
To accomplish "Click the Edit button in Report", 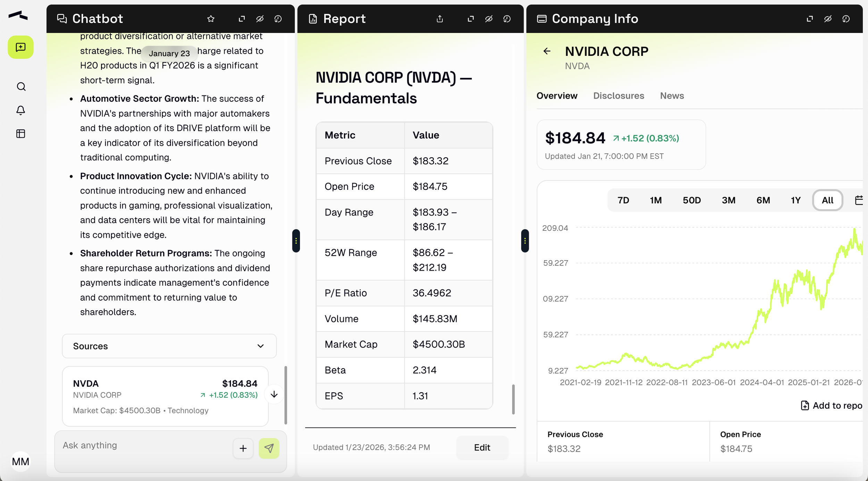I will [x=482, y=448].
